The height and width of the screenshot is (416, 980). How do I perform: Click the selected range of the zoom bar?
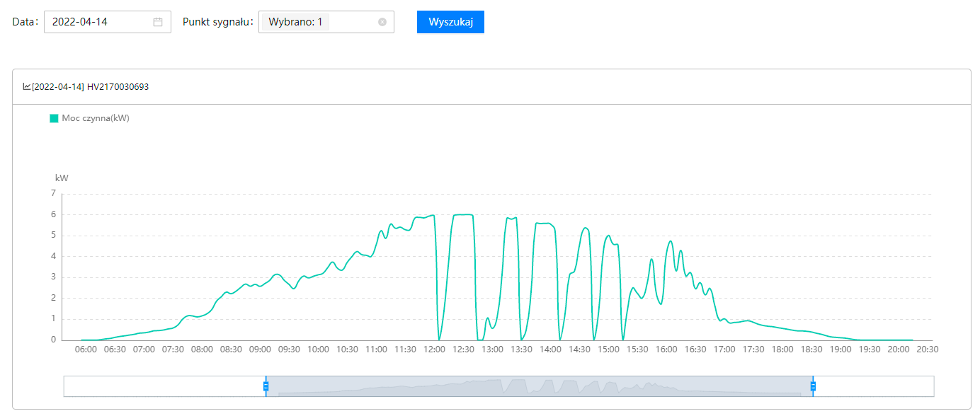[540, 386]
